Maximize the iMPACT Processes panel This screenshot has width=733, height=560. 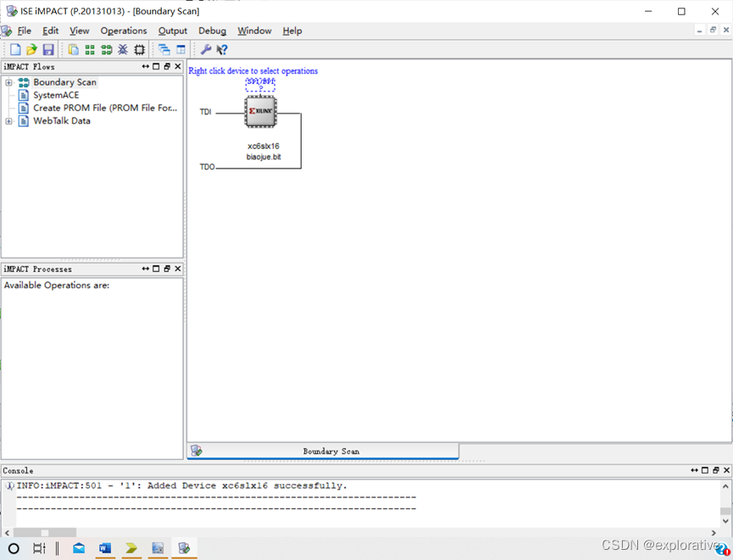pyautogui.click(x=156, y=269)
